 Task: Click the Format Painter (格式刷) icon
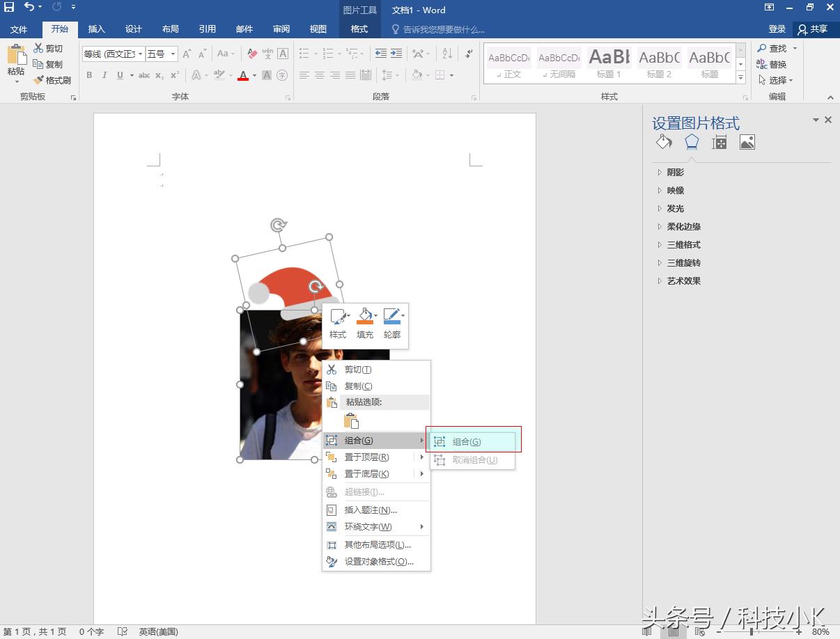(39, 80)
